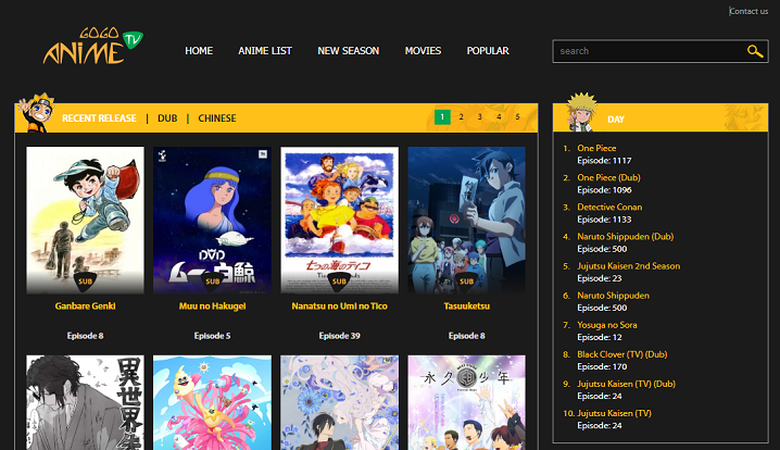Click the GogoAnime TV logo
This screenshot has width=780, height=450.
point(93,46)
